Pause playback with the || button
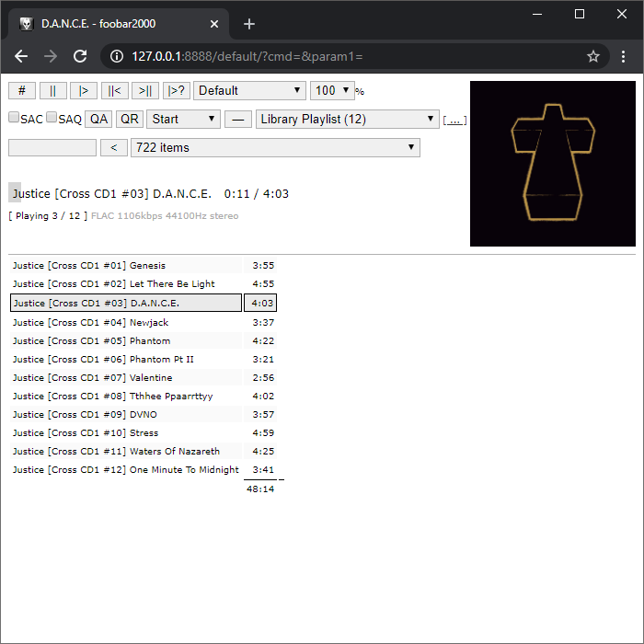This screenshot has width=644, height=644. 52,90
